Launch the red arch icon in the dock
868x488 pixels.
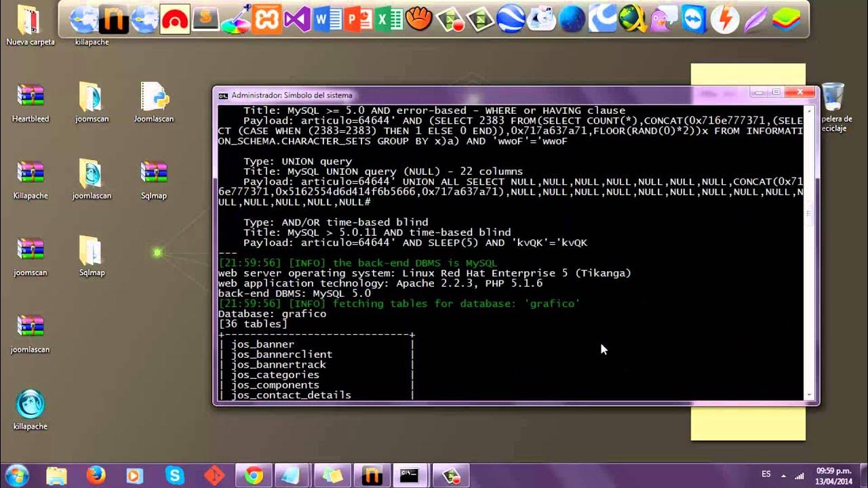tap(174, 19)
